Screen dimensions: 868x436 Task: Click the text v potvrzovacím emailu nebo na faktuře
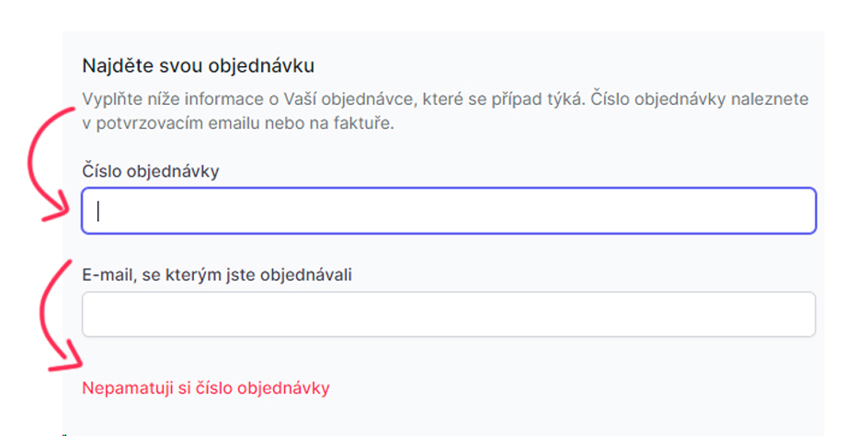pos(237,123)
